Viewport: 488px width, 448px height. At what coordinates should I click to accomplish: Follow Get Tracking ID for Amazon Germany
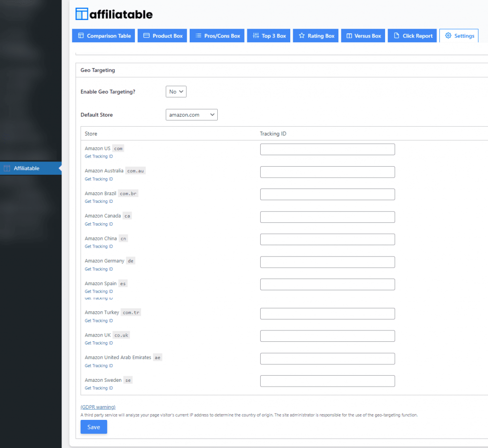(x=99, y=269)
